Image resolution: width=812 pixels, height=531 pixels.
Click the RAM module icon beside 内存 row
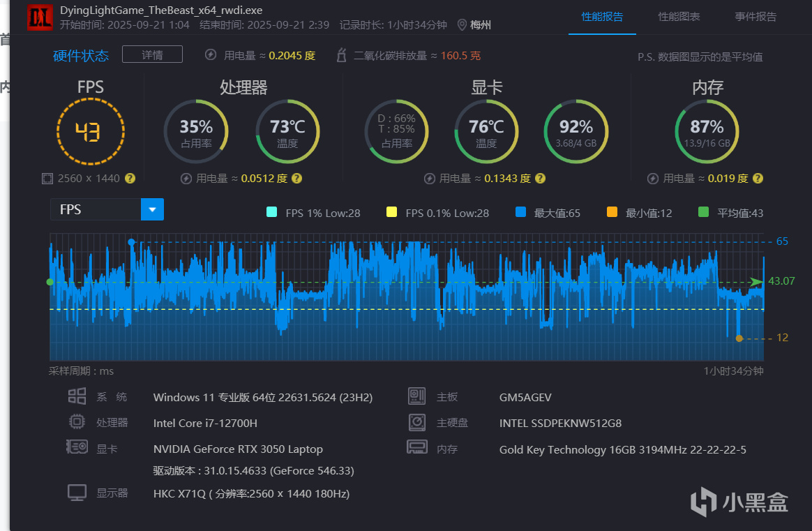(x=417, y=447)
